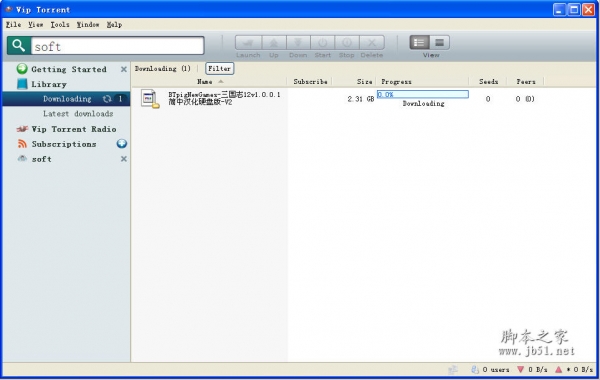
Task: Click the red upload speed arrow
Action: [559, 369]
